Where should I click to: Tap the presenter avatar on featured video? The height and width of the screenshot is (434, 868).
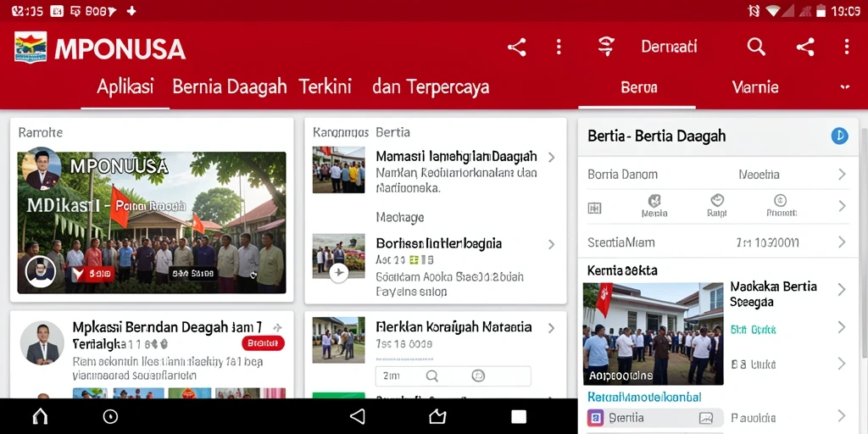[42, 170]
